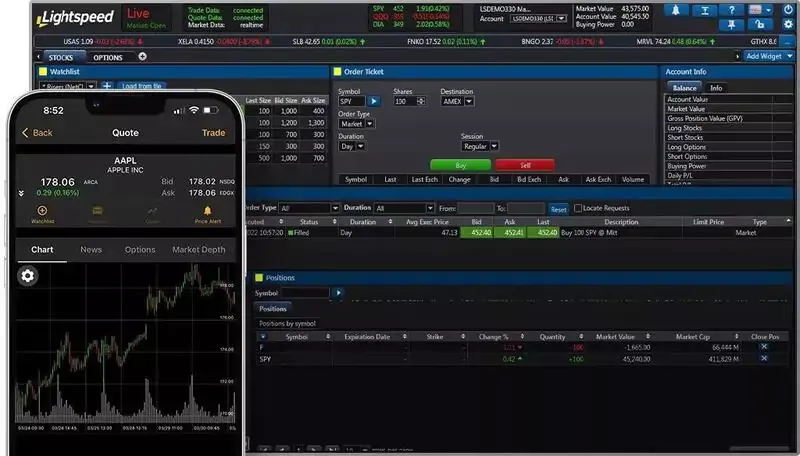Tap the Options tab on phone
This screenshot has height=456, width=800.
click(x=140, y=249)
